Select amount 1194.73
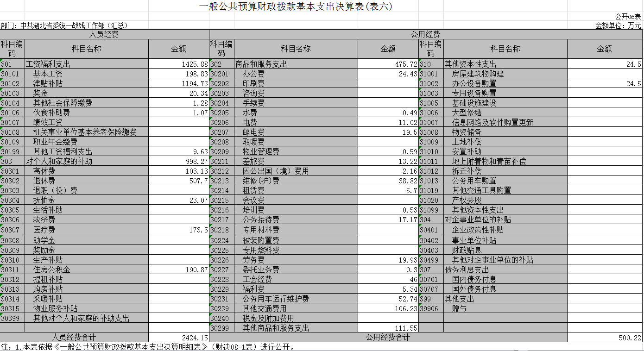 tap(179, 83)
